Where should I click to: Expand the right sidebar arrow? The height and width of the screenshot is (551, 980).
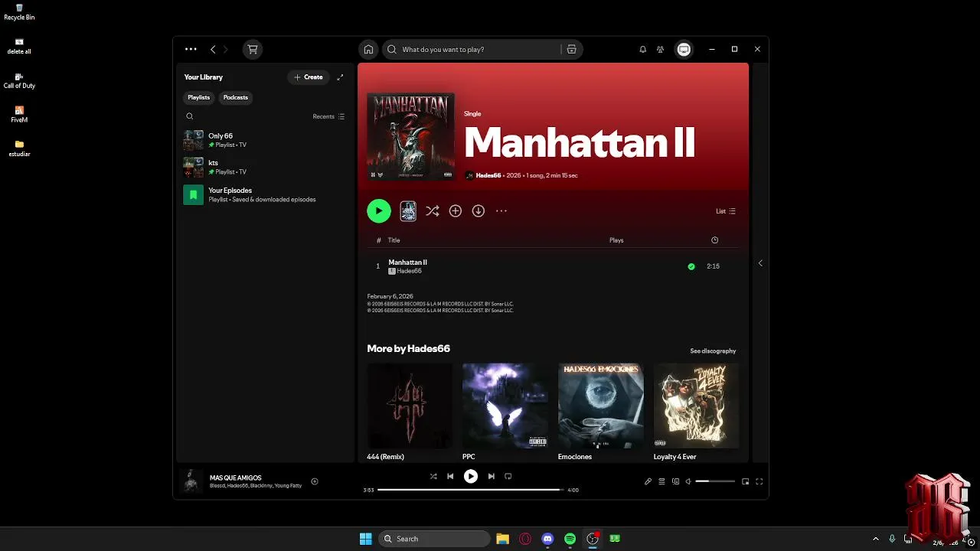(x=760, y=263)
